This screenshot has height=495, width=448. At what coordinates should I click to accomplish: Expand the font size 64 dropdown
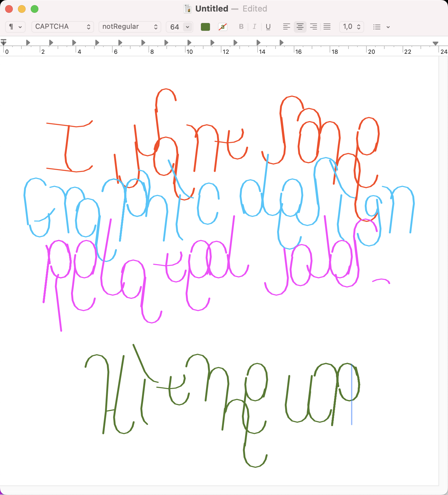click(x=188, y=27)
